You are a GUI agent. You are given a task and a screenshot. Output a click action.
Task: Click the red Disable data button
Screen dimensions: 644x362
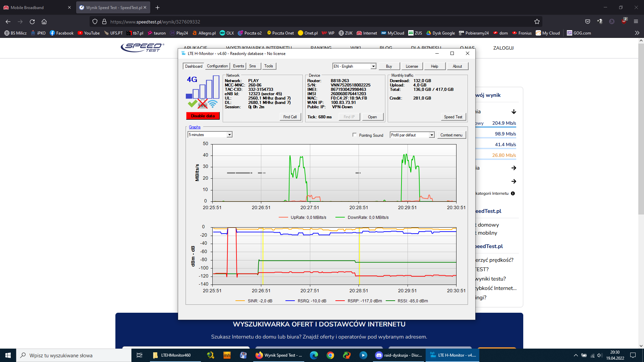pos(203,116)
